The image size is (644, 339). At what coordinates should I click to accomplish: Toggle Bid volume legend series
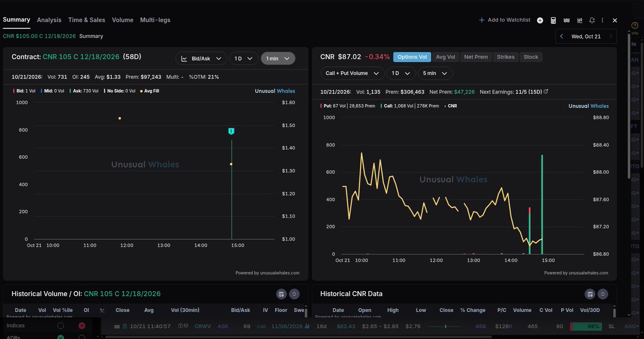pyautogui.click(x=25, y=91)
